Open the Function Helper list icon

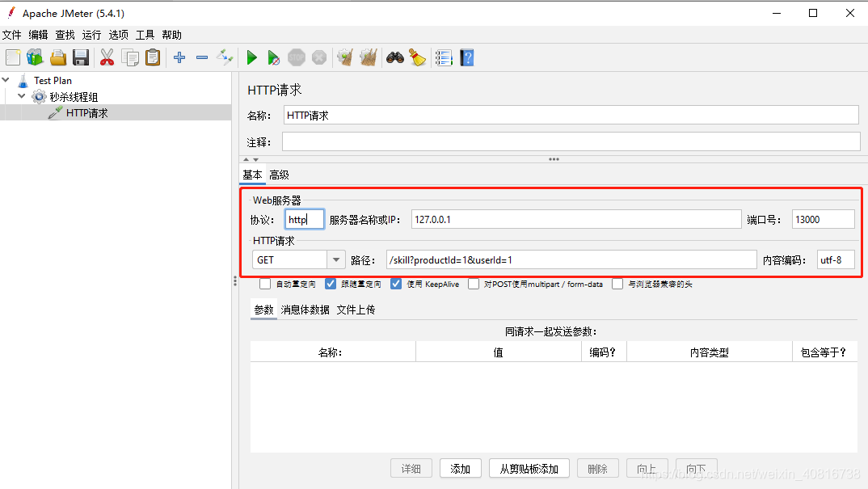pyautogui.click(x=444, y=57)
